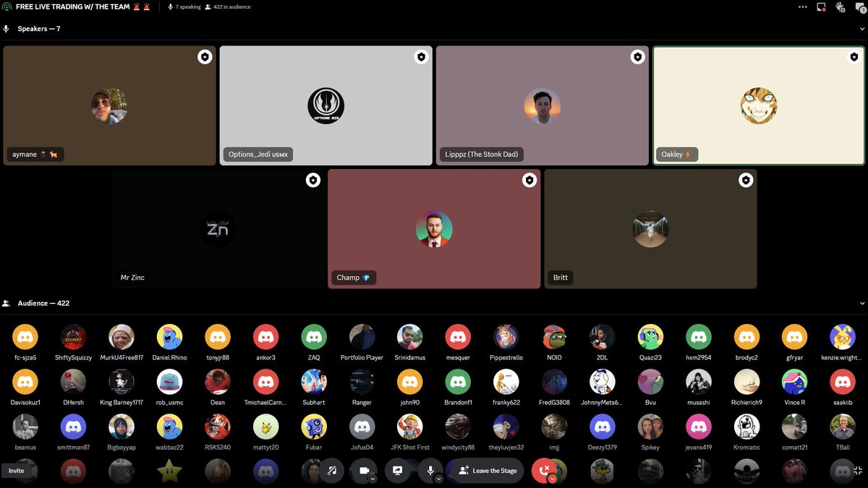Toggle the microphone mute button
This screenshot has height=488, width=868.
click(430, 471)
